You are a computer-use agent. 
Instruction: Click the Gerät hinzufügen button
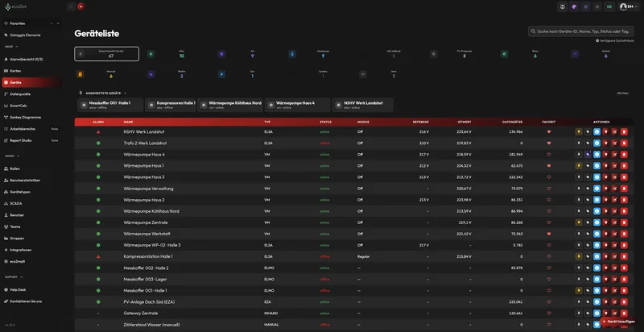pos(618,322)
